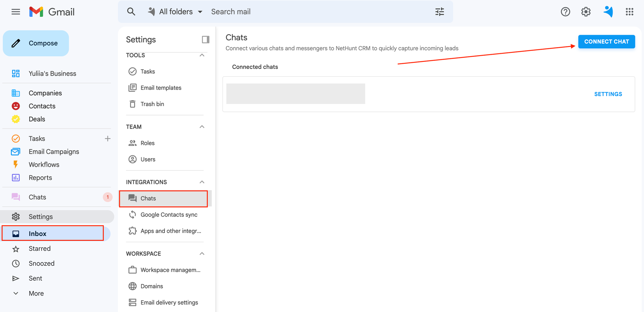Open Gmail settings gear icon
This screenshot has height=312, width=644.
586,12
